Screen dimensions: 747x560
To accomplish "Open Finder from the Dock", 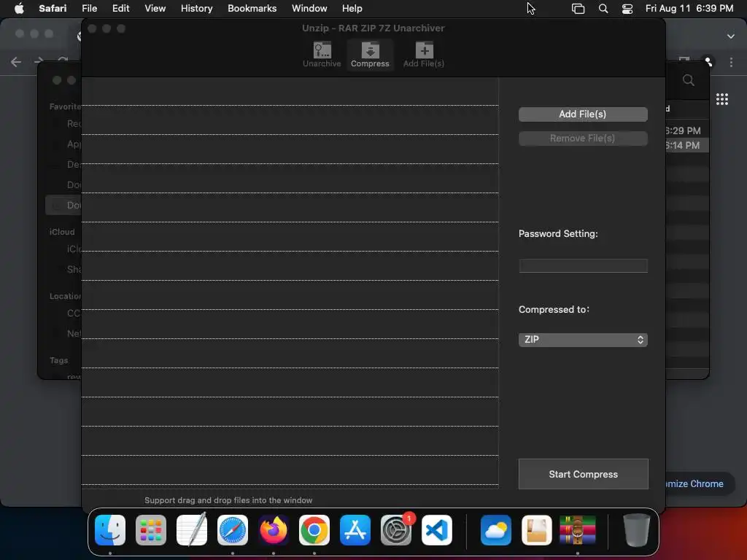I will (x=110, y=530).
